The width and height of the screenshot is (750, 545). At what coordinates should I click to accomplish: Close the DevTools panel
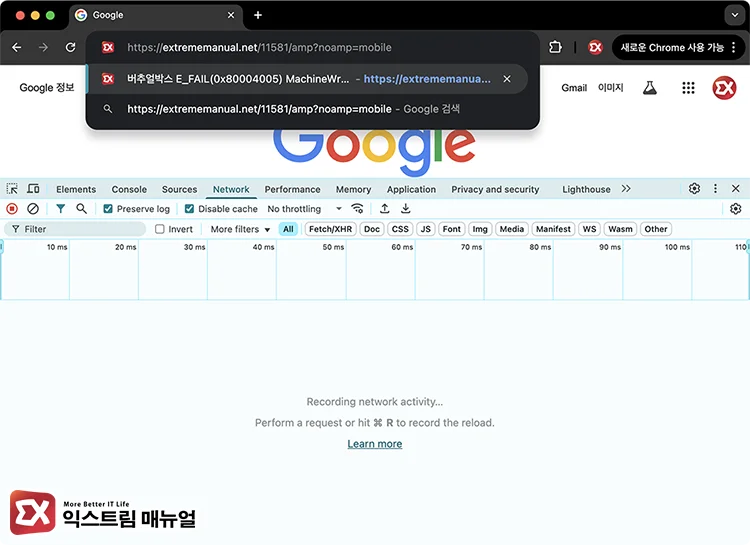(x=736, y=189)
